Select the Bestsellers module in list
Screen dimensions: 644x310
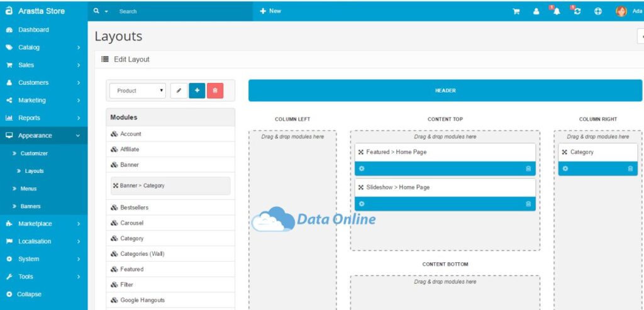170,208
